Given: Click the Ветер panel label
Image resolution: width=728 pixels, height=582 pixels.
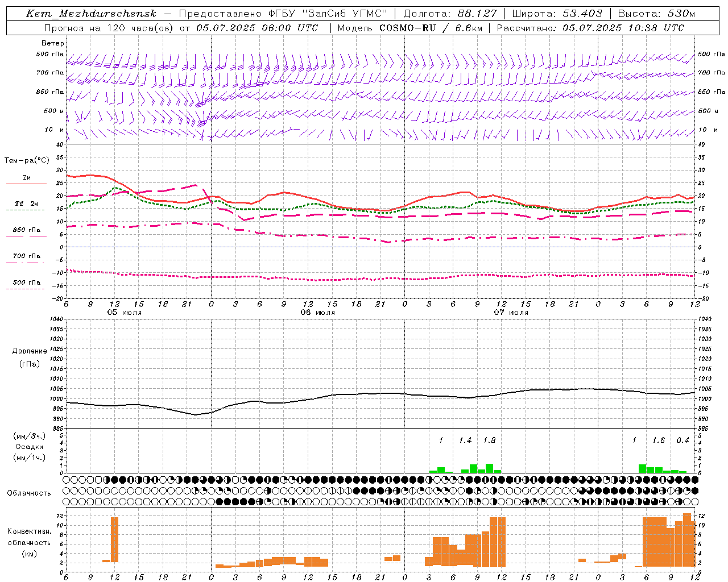Looking at the screenshot, I should click(53, 43).
